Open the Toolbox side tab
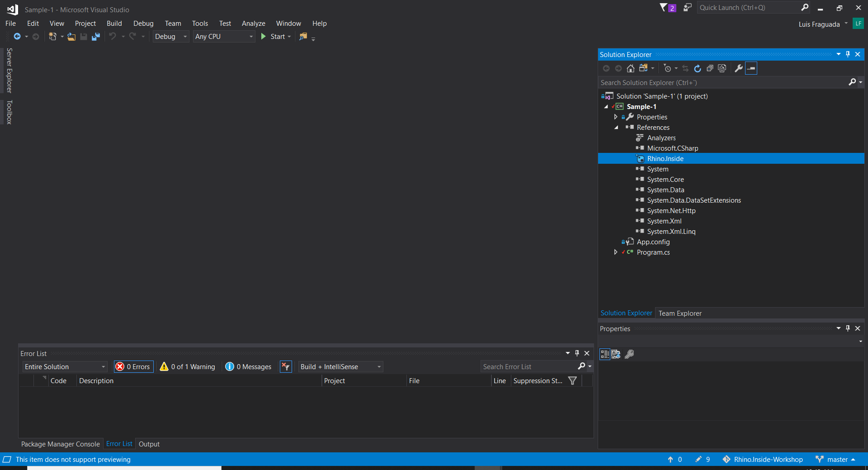Image resolution: width=868 pixels, height=470 pixels. [x=9, y=112]
